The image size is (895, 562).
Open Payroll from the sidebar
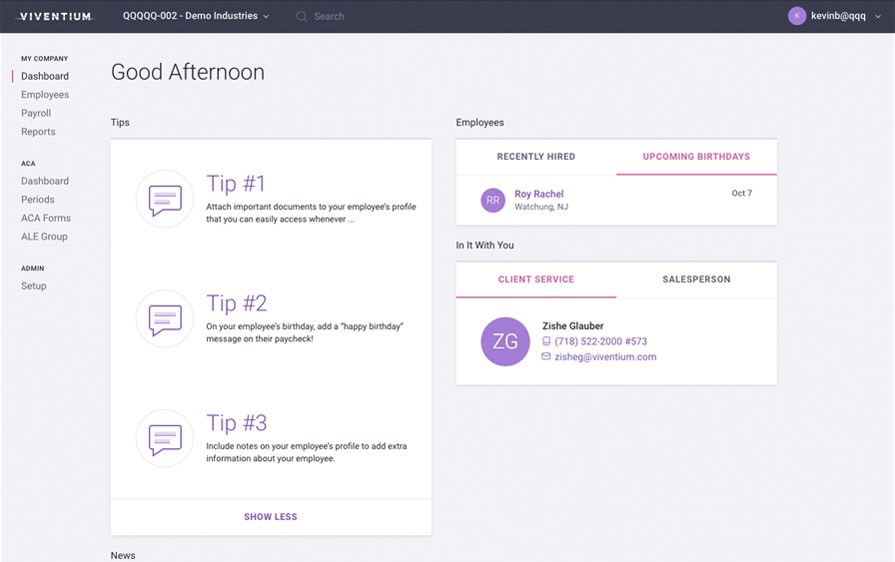[36, 113]
